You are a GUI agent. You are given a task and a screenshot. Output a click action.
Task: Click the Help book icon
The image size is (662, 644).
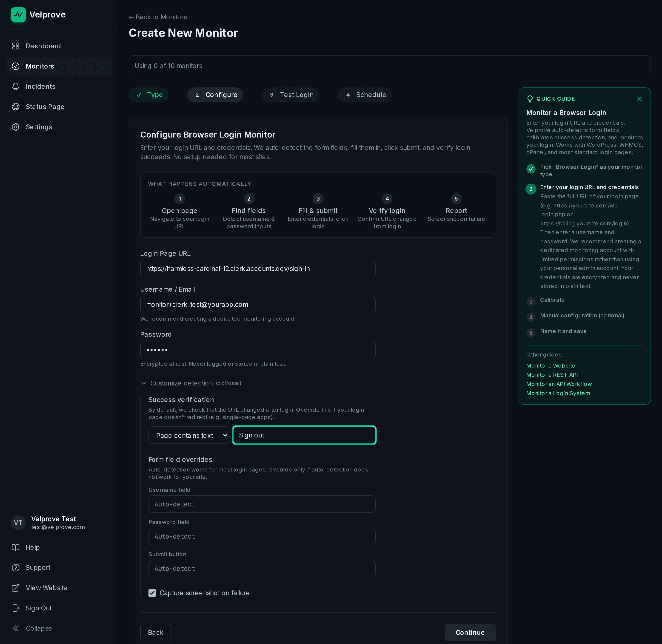click(16, 547)
